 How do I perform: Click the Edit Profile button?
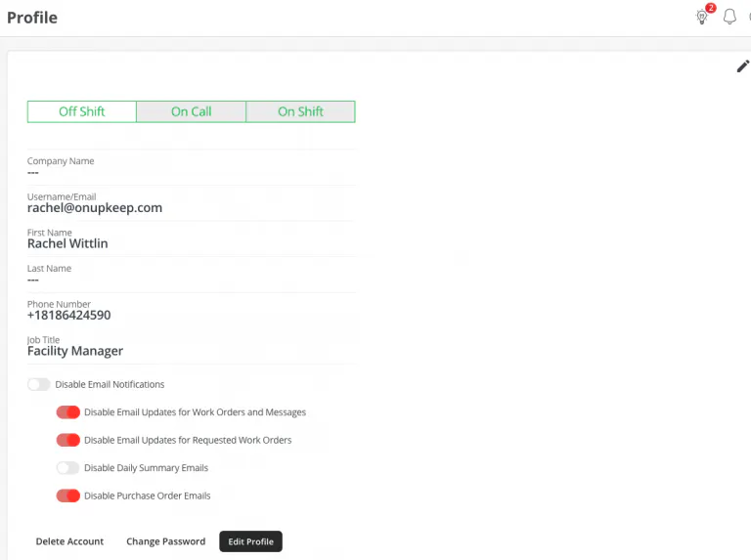coord(250,541)
